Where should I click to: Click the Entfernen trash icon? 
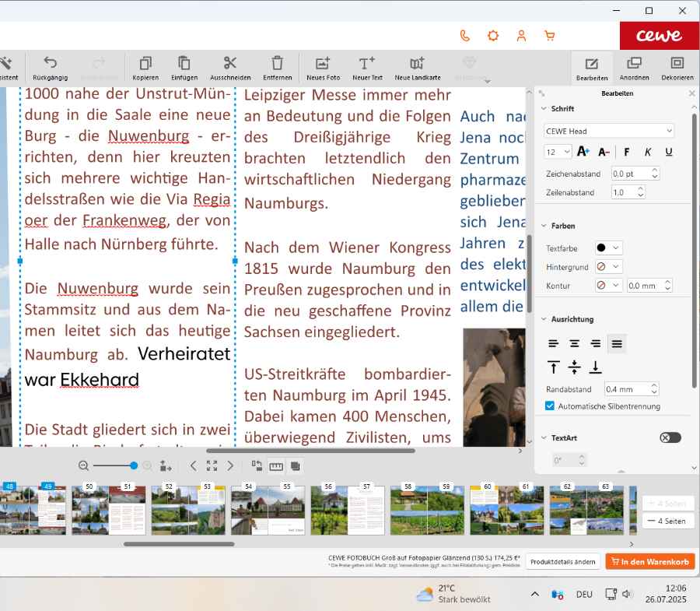(x=277, y=64)
